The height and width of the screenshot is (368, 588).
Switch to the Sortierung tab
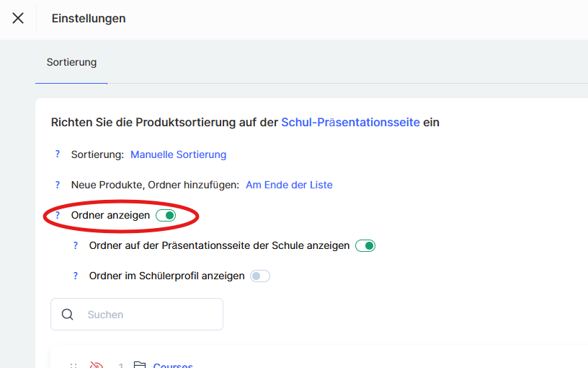[x=71, y=62]
